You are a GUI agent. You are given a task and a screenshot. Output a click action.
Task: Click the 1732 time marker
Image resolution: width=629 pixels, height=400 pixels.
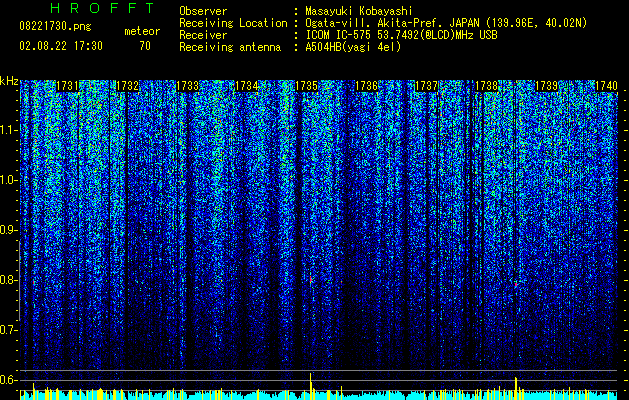click(127, 86)
